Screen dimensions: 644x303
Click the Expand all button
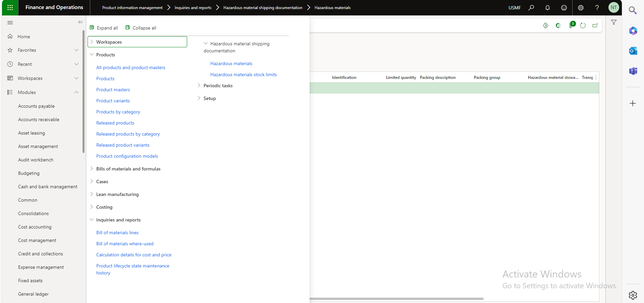point(104,28)
